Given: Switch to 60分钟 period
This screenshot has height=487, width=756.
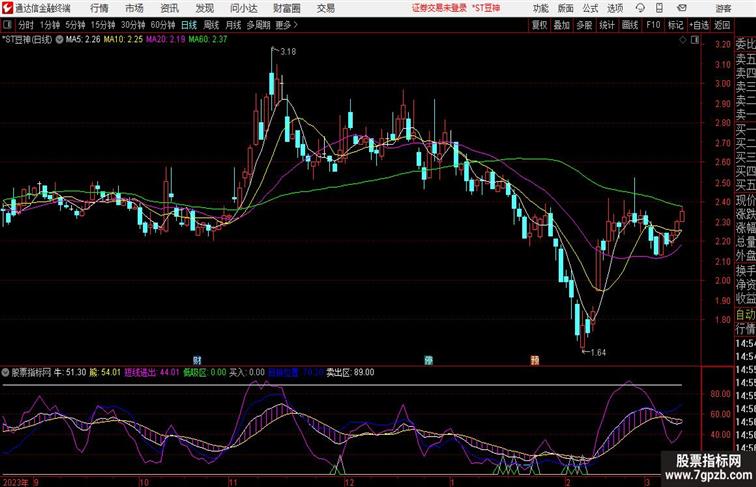Looking at the screenshot, I should (163, 25).
